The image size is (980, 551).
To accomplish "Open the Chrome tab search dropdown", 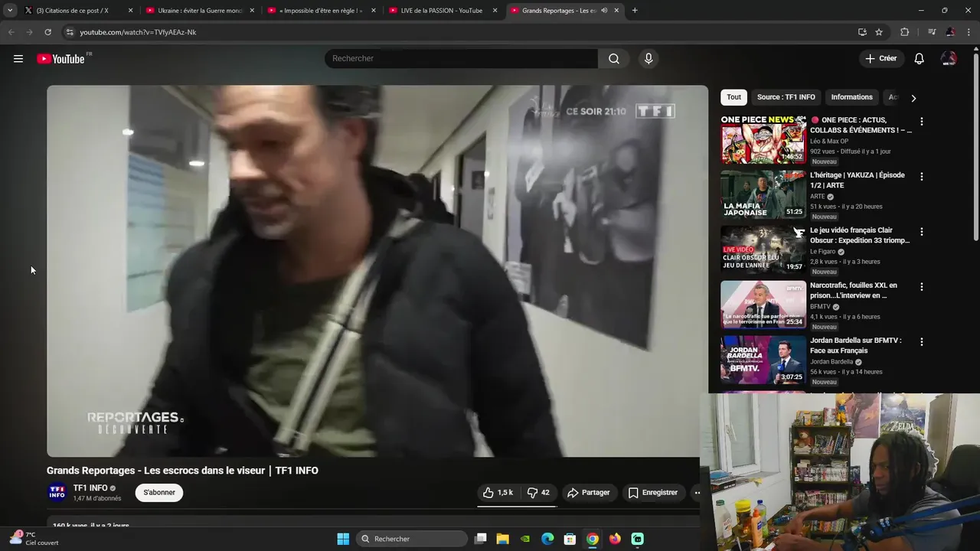I will (x=10, y=11).
